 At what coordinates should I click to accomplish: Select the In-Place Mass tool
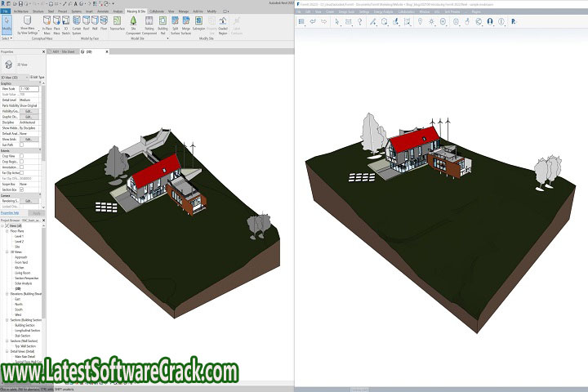click(x=46, y=24)
